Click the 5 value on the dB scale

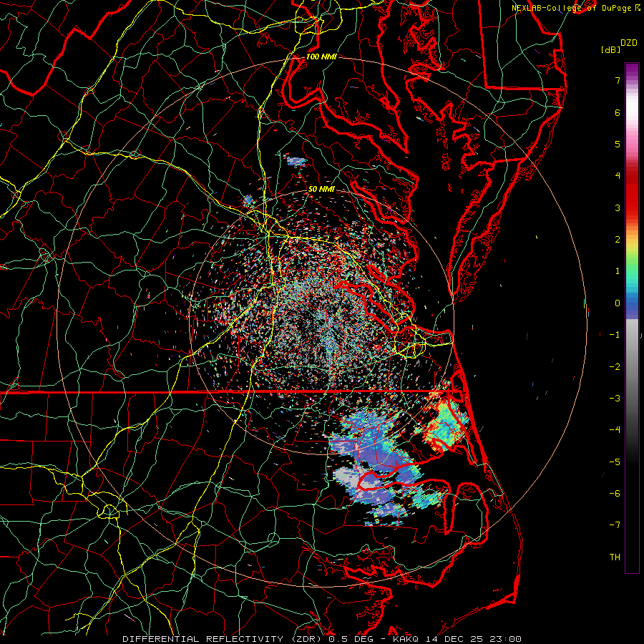click(618, 144)
